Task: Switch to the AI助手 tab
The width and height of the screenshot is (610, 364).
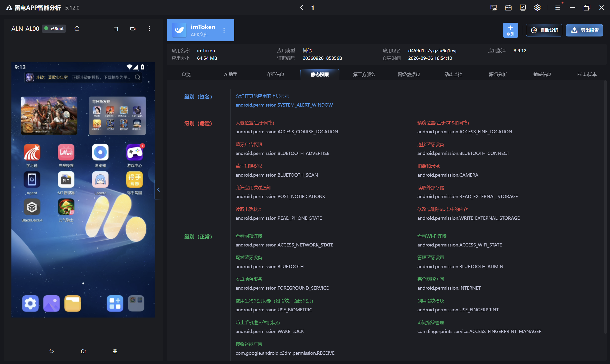Action: 231,74
